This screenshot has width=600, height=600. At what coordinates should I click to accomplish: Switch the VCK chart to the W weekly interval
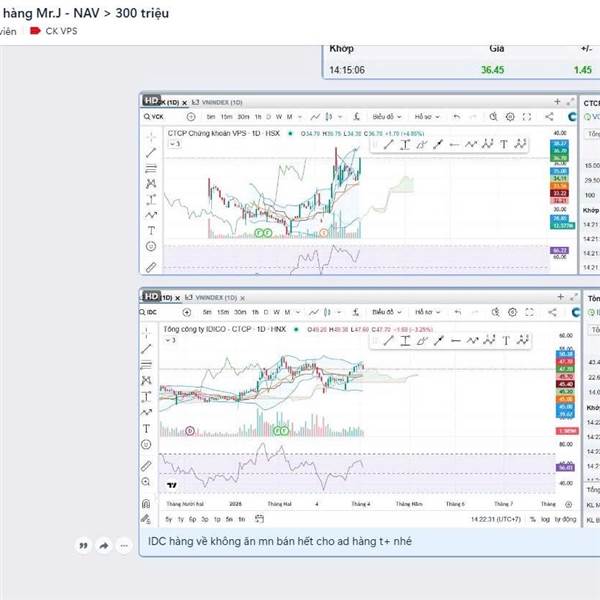(x=279, y=117)
